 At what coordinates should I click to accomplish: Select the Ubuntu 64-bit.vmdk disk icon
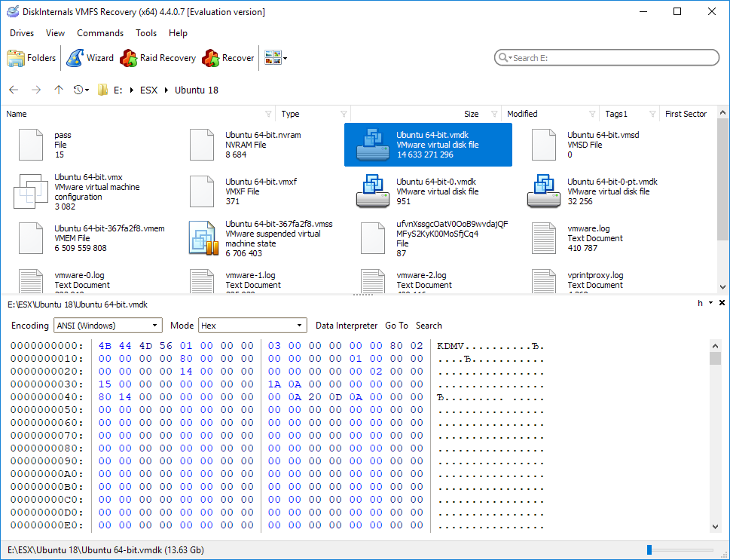pos(372,145)
